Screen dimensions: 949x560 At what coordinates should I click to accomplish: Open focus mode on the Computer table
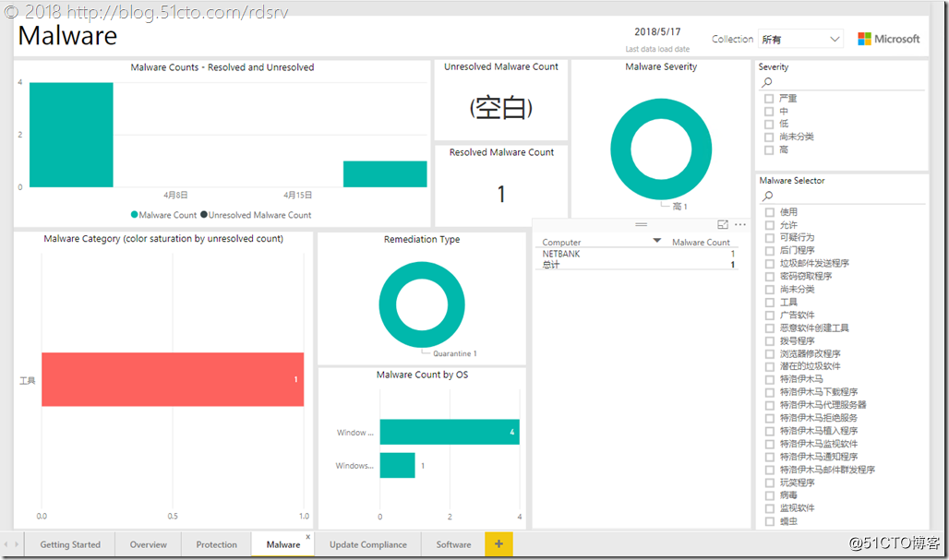[x=723, y=224]
